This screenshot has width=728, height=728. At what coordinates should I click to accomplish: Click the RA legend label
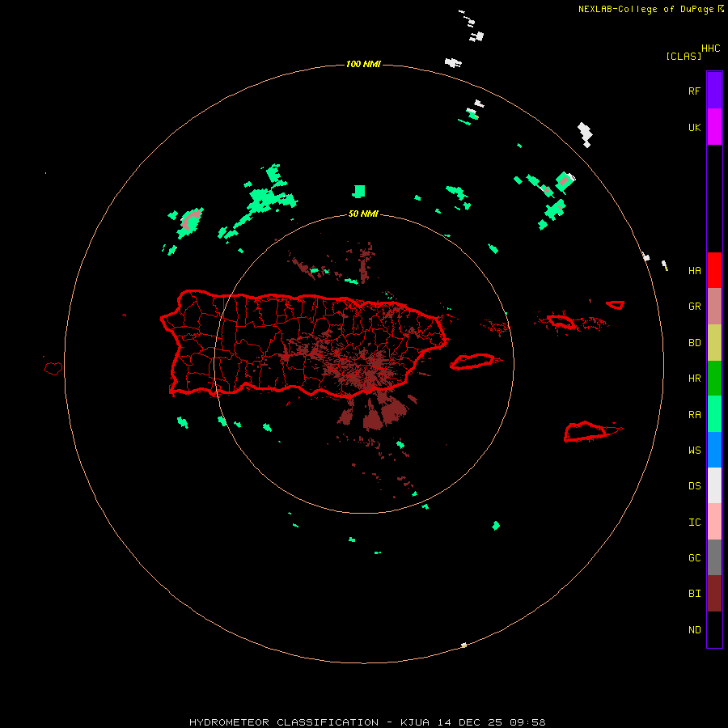695,415
